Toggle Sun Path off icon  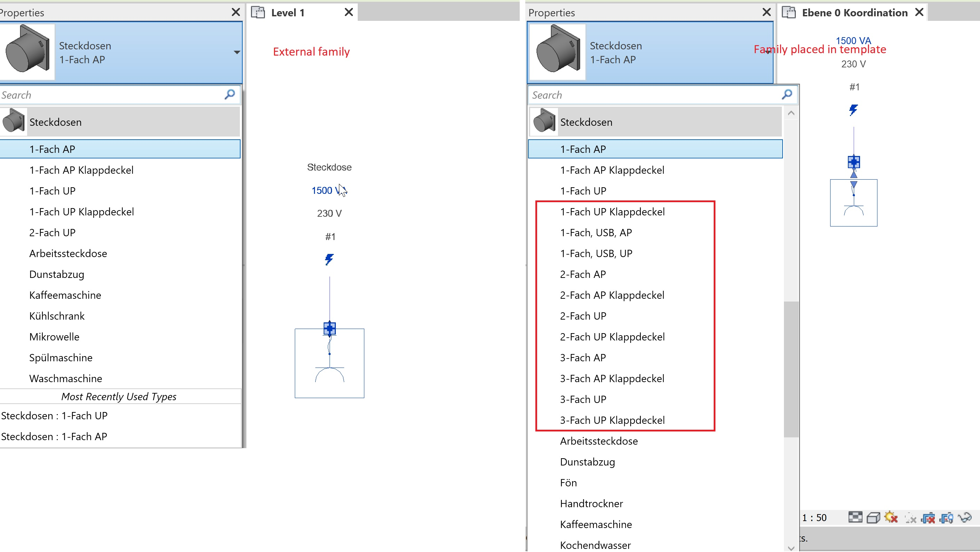[x=891, y=517]
